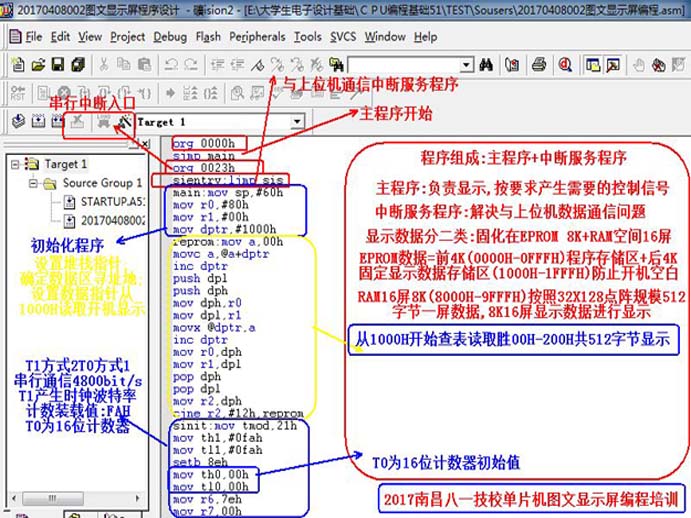Click the Rebuild all target files icon
The height and width of the screenshot is (518, 691).
click(58, 121)
